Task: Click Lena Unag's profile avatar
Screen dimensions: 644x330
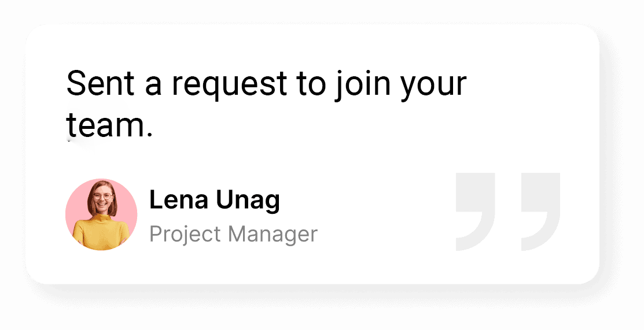Action: pos(101,214)
